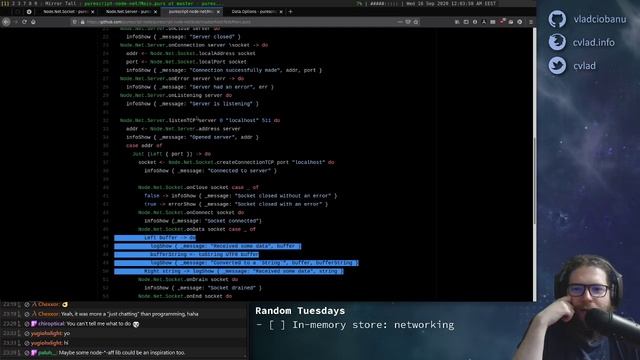The width and height of the screenshot is (640, 360).
Task: Click highlighted line 'Converted to a String'
Action: 236,263
